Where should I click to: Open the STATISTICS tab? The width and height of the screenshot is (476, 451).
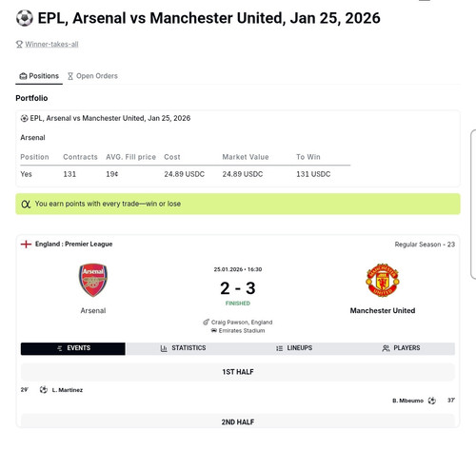click(x=183, y=348)
